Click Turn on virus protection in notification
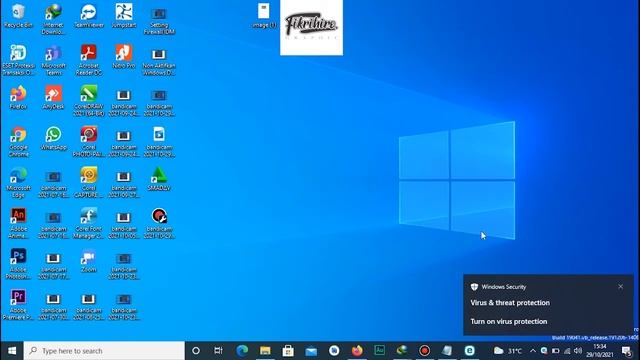 click(509, 322)
